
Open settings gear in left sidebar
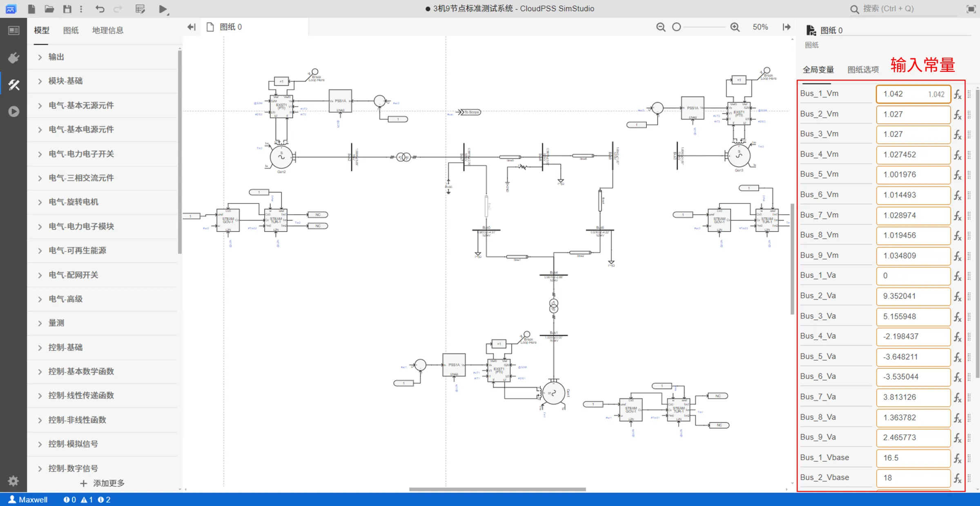pyautogui.click(x=13, y=481)
